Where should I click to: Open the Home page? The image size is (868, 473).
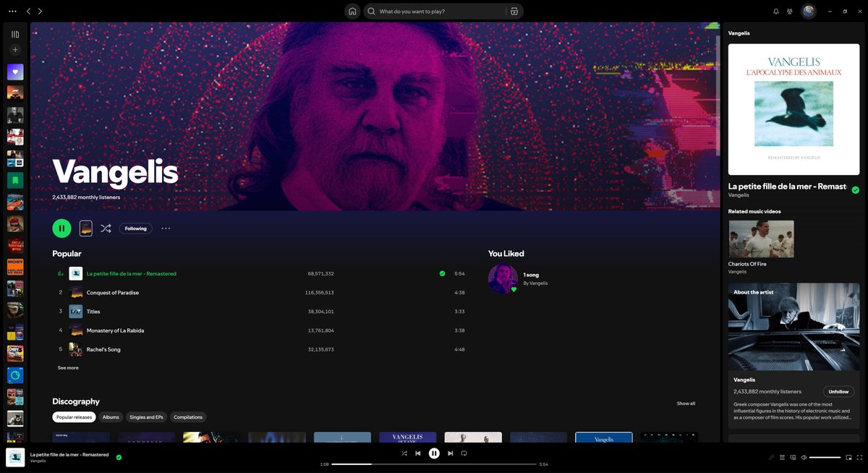coord(352,12)
